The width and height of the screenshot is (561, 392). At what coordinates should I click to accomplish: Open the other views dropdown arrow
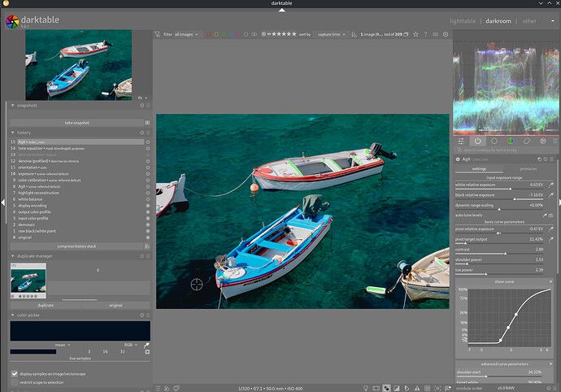[x=552, y=21]
